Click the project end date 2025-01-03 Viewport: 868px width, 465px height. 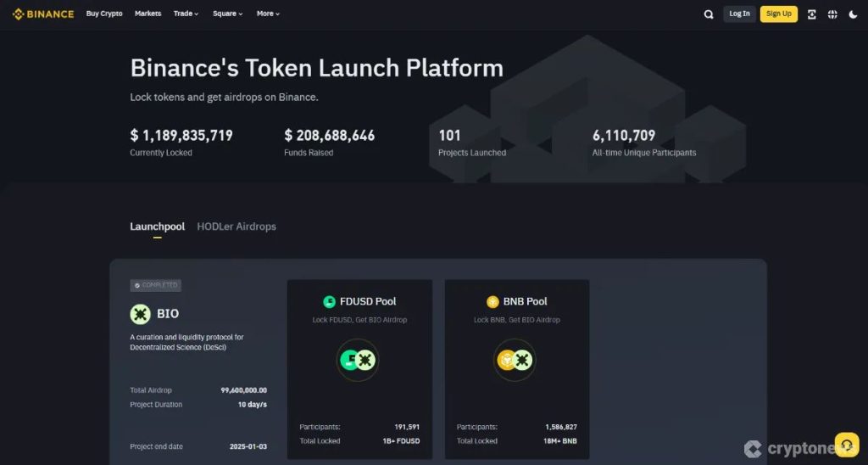(248, 446)
